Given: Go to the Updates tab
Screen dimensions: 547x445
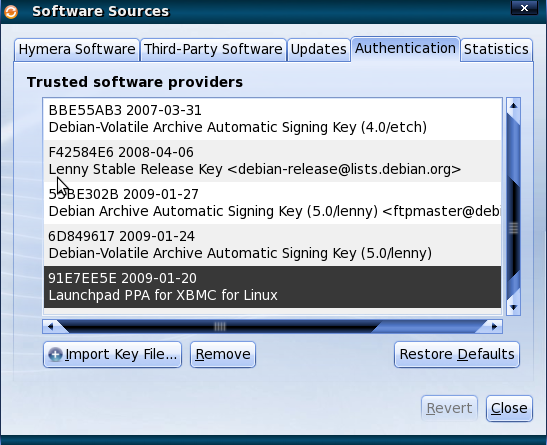Looking at the screenshot, I should coord(319,50).
